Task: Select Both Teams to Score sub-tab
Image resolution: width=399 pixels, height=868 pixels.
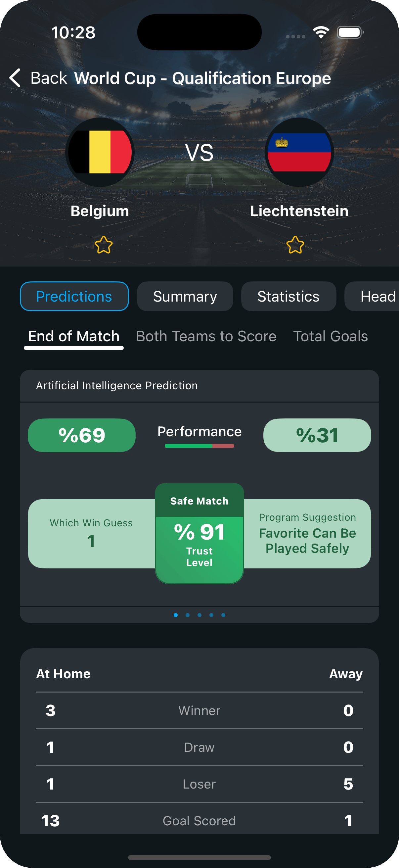Action: click(x=206, y=336)
